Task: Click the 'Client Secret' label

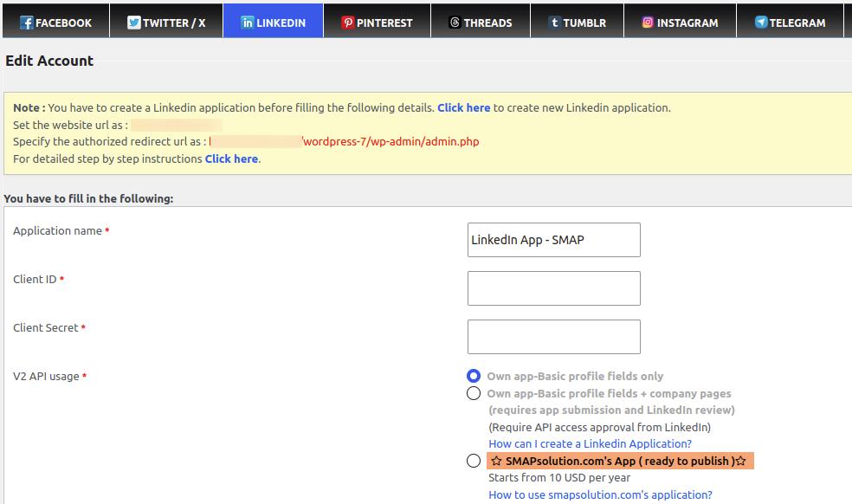Action: click(x=46, y=327)
